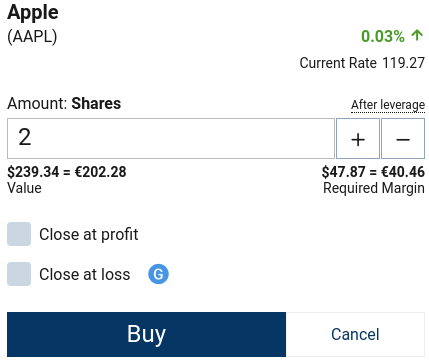
Task: Click the Apple instrument name heading
Action: pos(33,12)
